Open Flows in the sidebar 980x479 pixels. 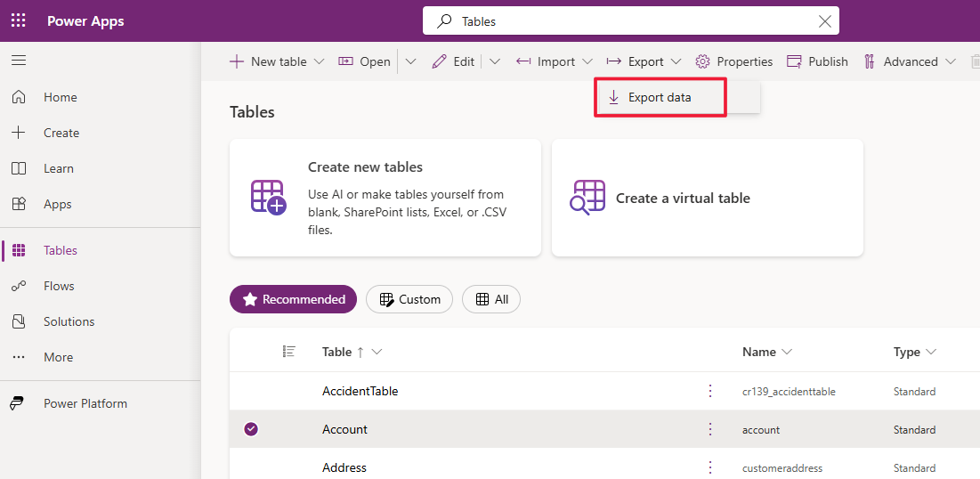(x=59, y=286)
